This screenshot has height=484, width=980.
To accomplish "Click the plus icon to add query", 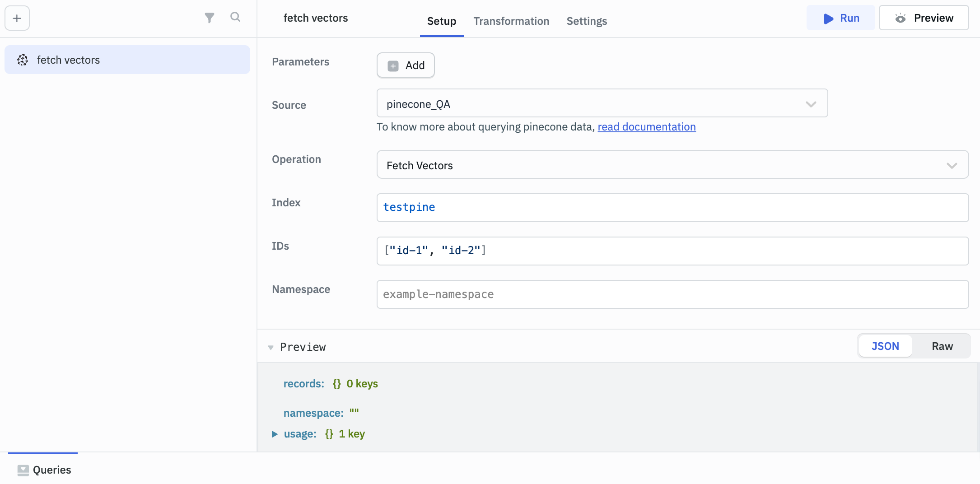I will tap(17, 18).
